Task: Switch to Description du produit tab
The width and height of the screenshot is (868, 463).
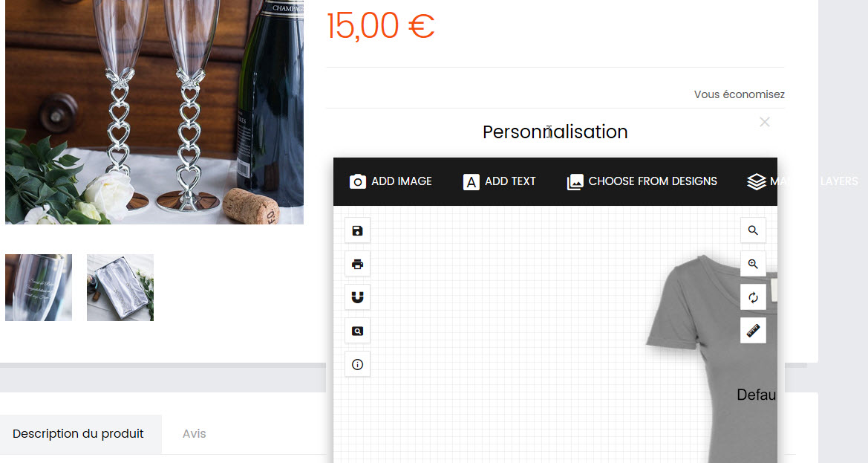Action: tap(78, 434)
